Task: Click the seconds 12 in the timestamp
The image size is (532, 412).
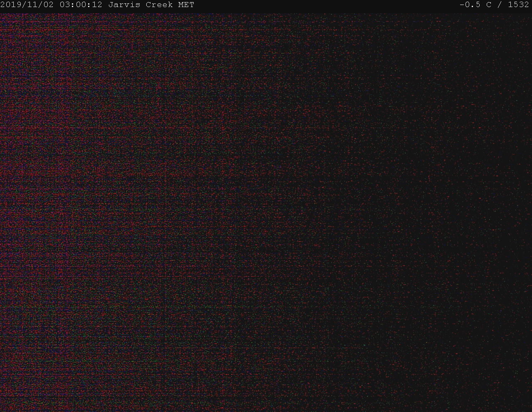Action: pos(97,5)
